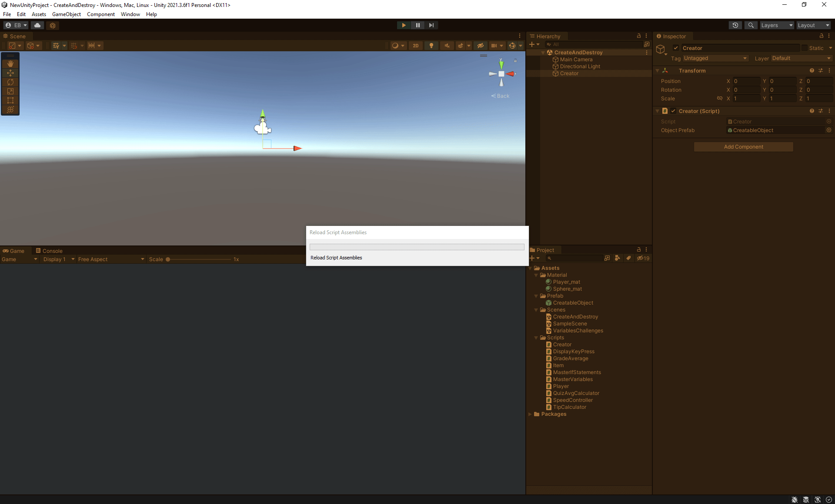Image resolution: width=835 pixels, height=504 pixels.
Task: Uncheck the Creator object active checkbox
Action: [x=676, y=48]
